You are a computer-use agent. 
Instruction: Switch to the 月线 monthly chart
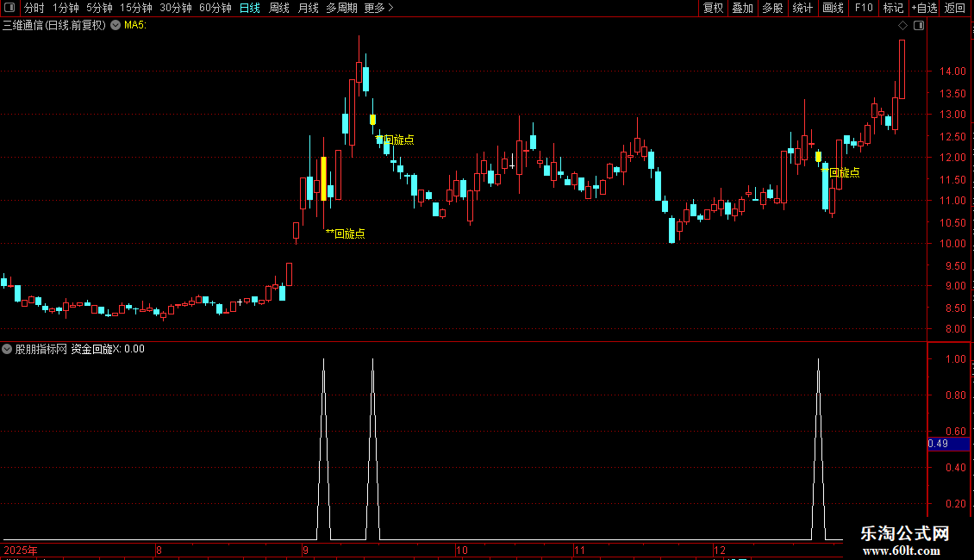pyautogui.click(x=308, y=8)
